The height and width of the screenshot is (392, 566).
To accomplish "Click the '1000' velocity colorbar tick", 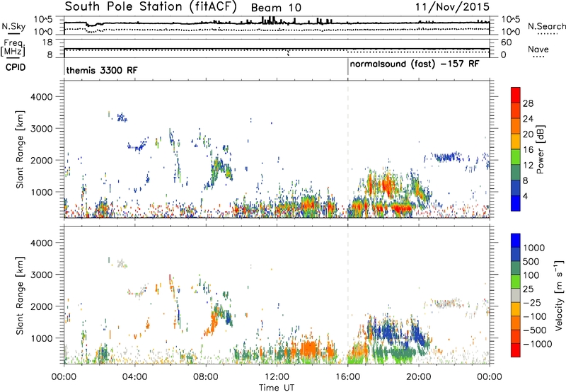I will [x=533, y=248].
